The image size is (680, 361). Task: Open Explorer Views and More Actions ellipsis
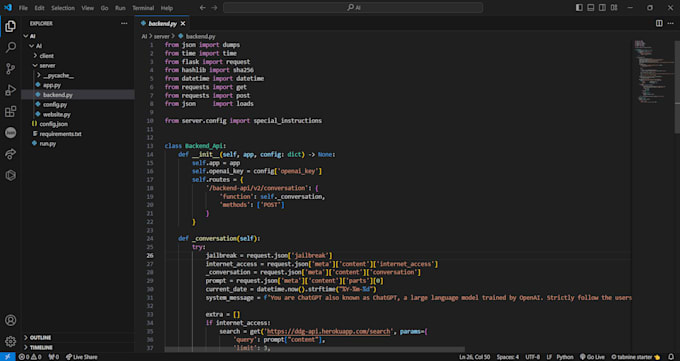point(124,23)
